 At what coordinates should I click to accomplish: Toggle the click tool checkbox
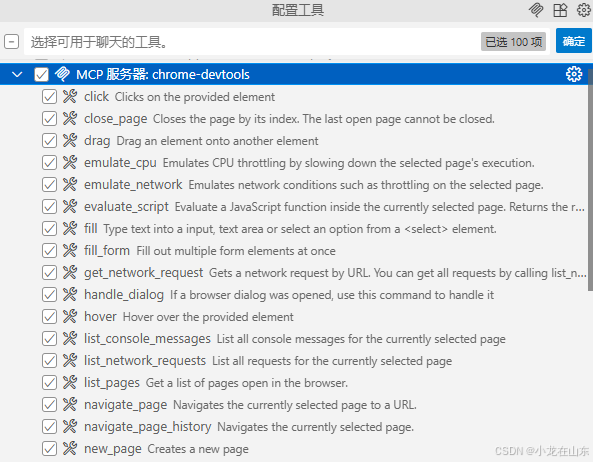49,96
